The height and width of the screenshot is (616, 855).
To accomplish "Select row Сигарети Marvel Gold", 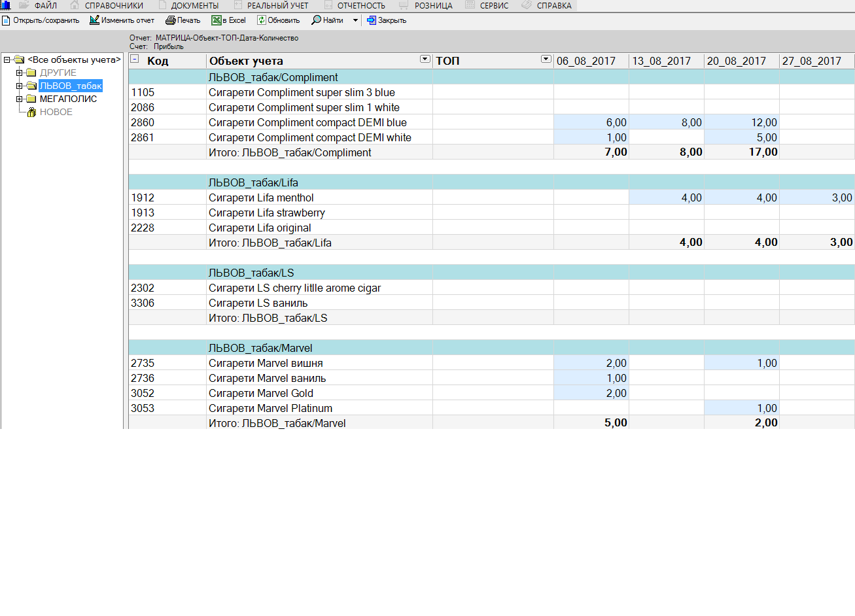I will click(x=491, y=393).
